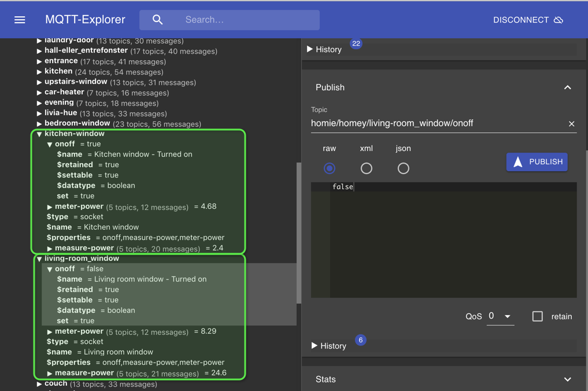Enable the retain checkbox

tap(537, 316)
